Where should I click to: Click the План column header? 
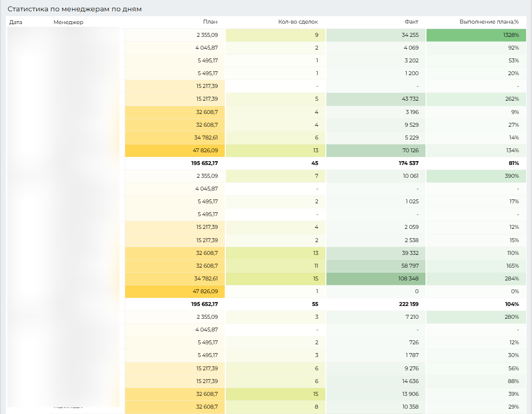pyautogui.click(x=210, y=22)
